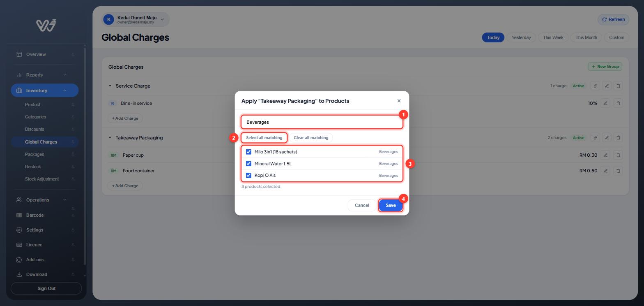Edit the Takeaway Packaging group via pencil icon
The image size is (644, 306).
[x=607, y=138]
